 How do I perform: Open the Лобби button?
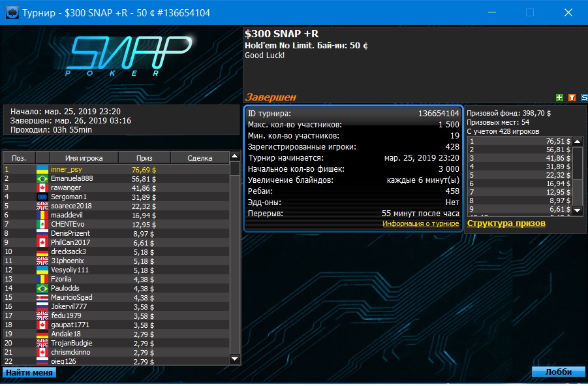click(x=558, y=372)
